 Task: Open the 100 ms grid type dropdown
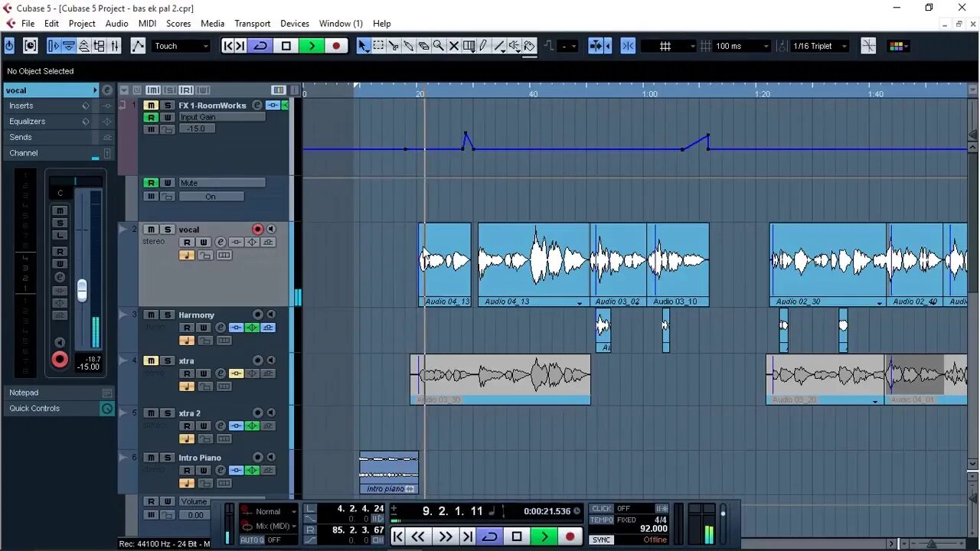coord(741,46)
